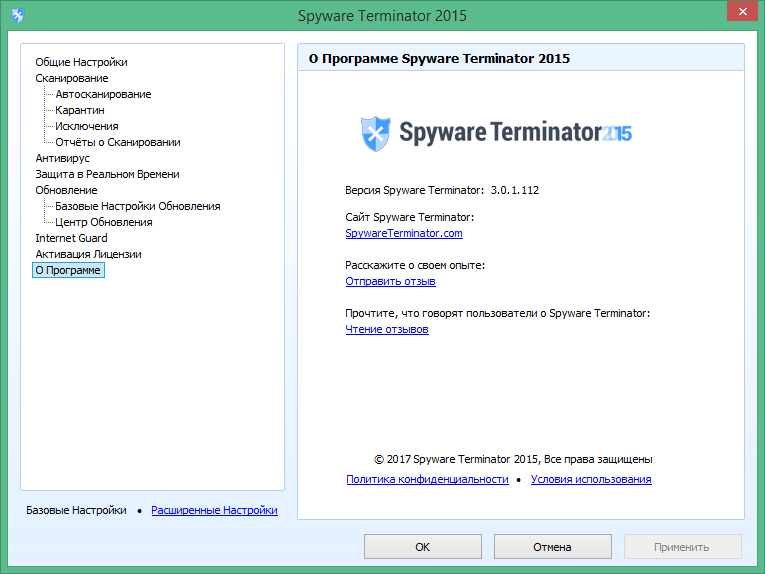Select Сканирование in the settings tree

point(72,78)
